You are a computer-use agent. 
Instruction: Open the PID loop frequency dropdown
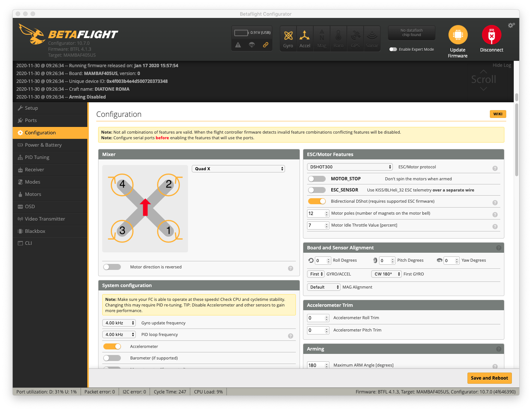[119, 334]
